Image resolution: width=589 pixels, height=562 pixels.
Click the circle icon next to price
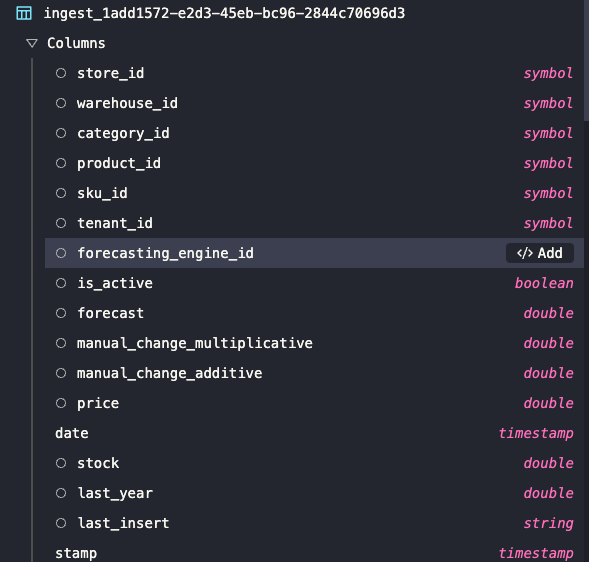point(61,403)
